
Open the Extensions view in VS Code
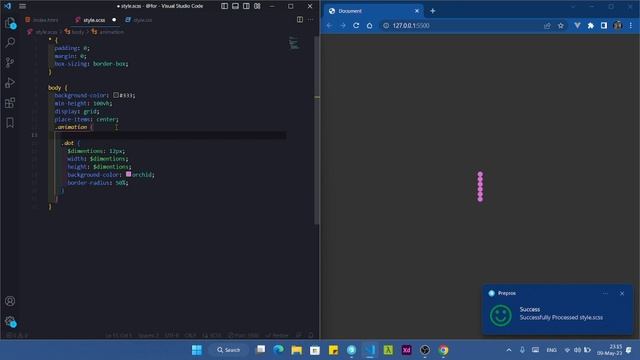[10, 102]
